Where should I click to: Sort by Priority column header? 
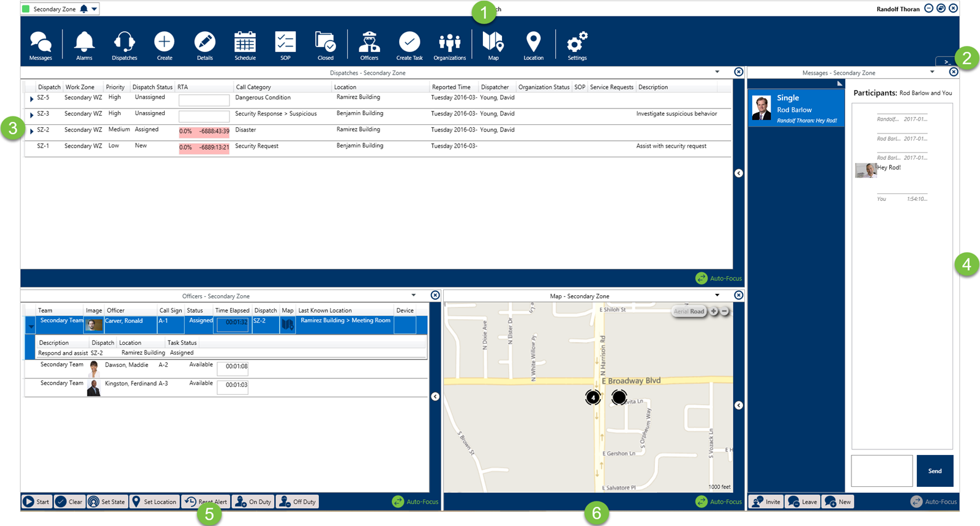point(115,87)
